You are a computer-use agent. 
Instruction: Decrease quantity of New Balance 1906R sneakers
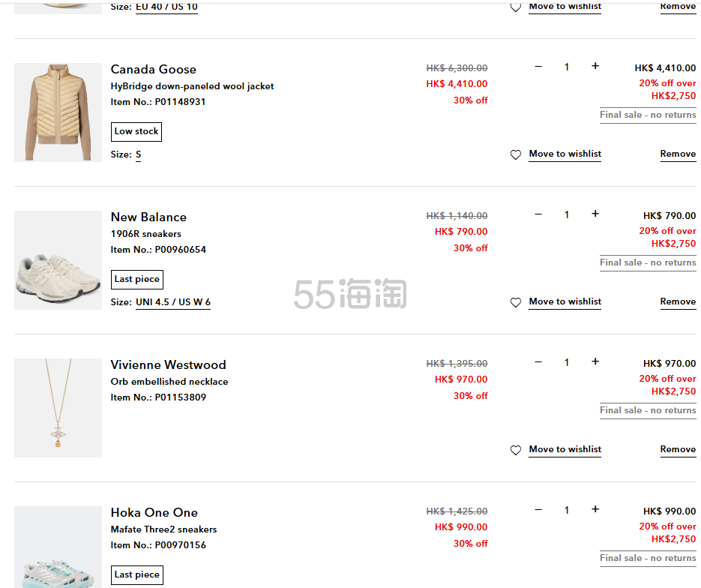538,214
